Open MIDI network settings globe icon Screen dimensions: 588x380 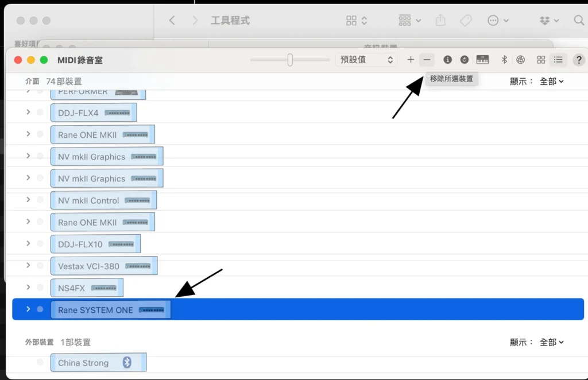[x=521, y=60]
